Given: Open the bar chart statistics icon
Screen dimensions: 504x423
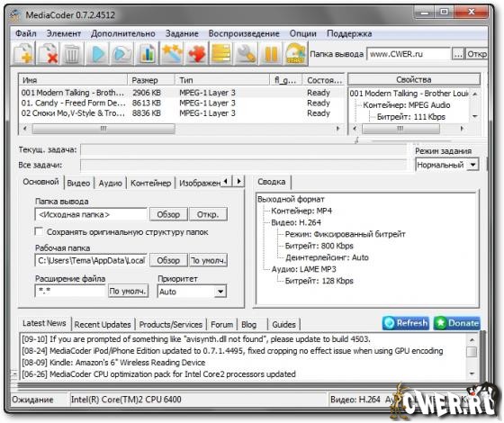Looking at the screenshot, I should 147,53.
